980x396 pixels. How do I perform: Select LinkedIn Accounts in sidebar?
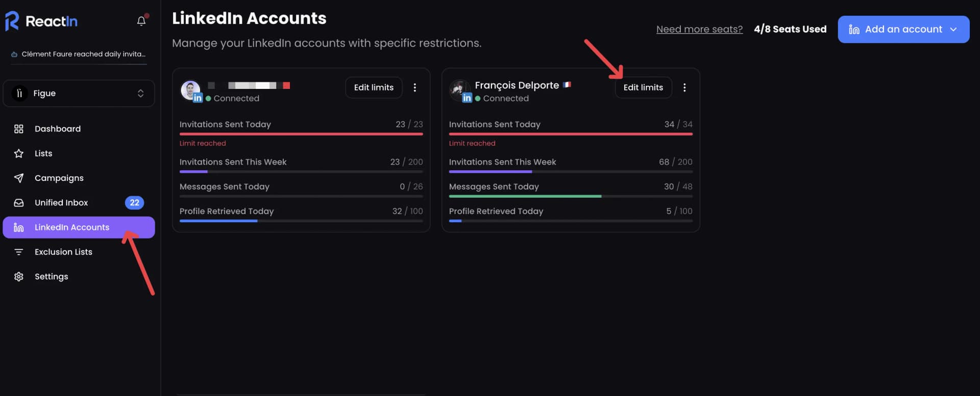(71, 227)
